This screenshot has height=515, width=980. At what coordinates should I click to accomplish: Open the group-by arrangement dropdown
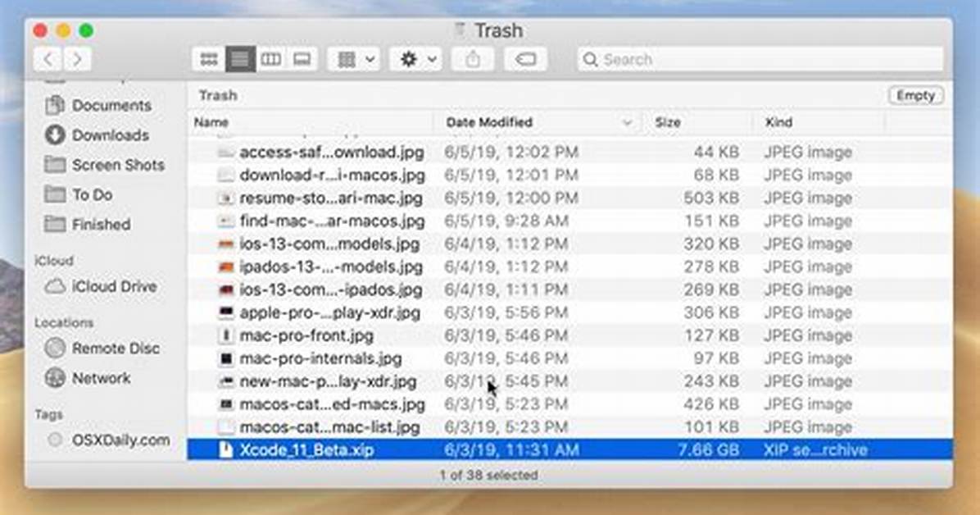click(354, 59)
